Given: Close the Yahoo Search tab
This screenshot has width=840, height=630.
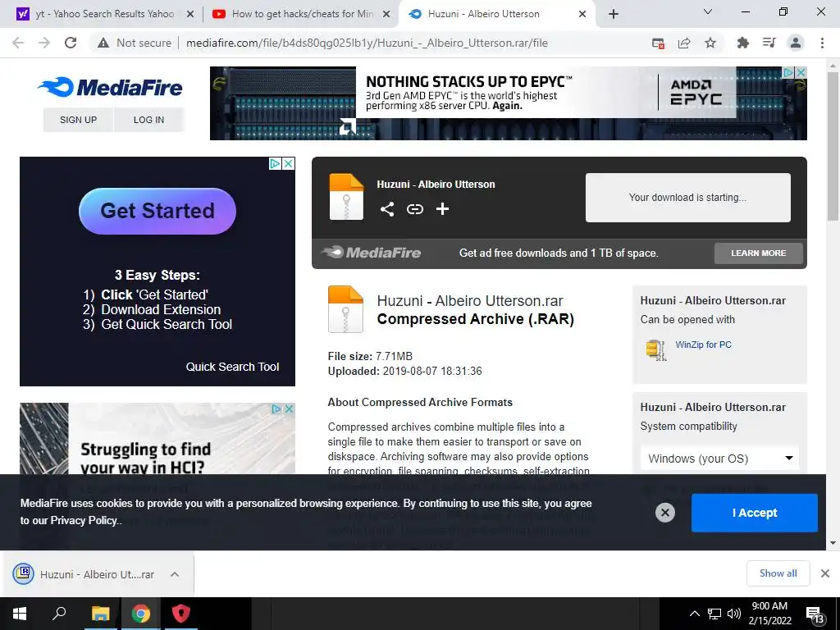Looking at the screenshot, I should (x=190, y=15).
